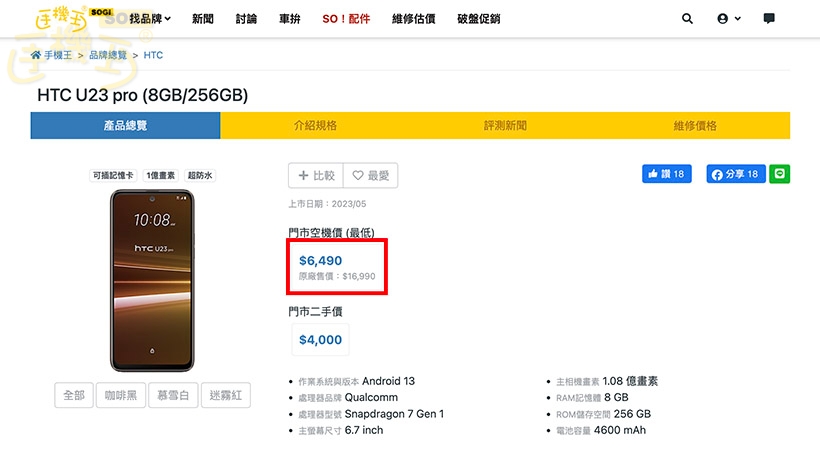Open the $4,000 second-hand price
The width and height of the screenshot is (820, 450).
point(320,340)
